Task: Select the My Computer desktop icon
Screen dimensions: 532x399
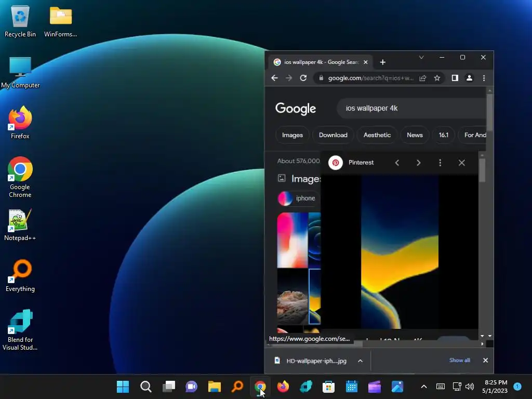Action: pyautogui.click(x=20, y=72)
